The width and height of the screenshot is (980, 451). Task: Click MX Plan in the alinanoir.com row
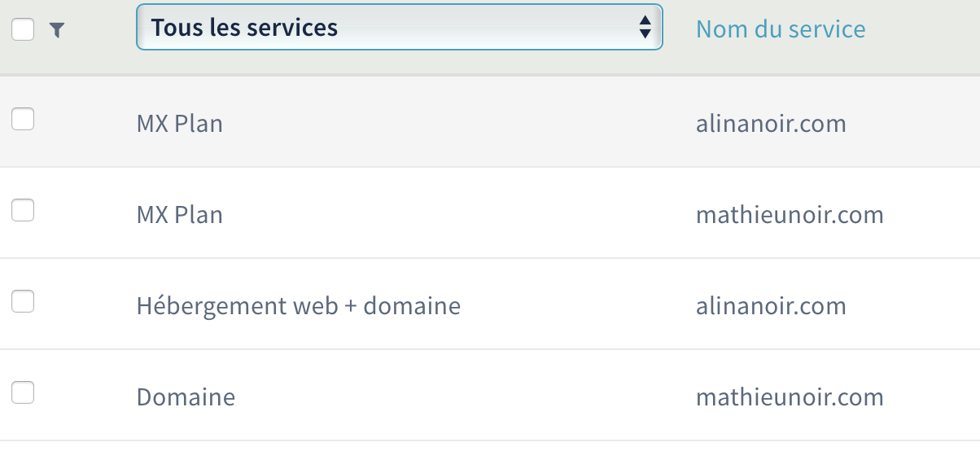tap(179, 124)
